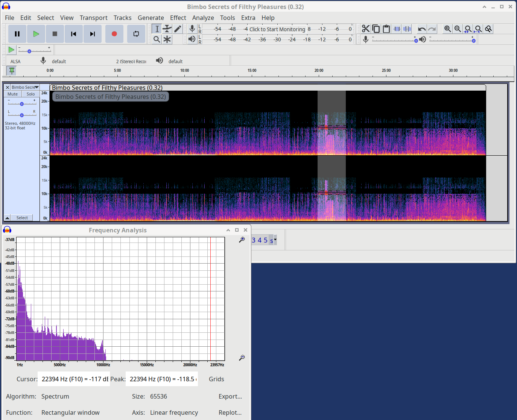Click the track gain slider handle
Screen dimensions: 517x420
(22, 104)
